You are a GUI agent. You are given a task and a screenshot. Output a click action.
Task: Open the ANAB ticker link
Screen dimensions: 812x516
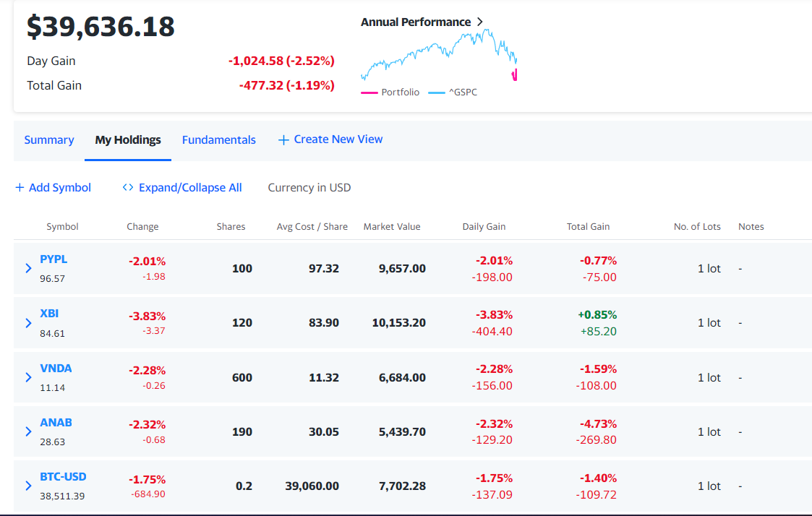[x=56, y=422]
